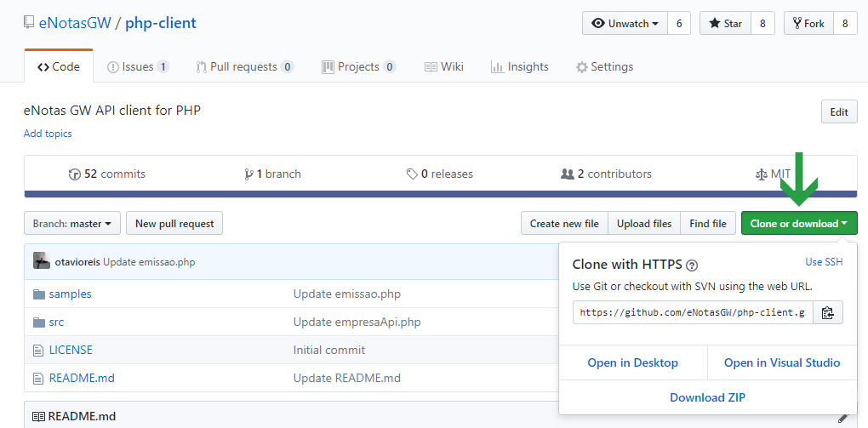Viewport: 868px width, 428px height.
Task: Open the Wiki tab
Action: [444, 67]
